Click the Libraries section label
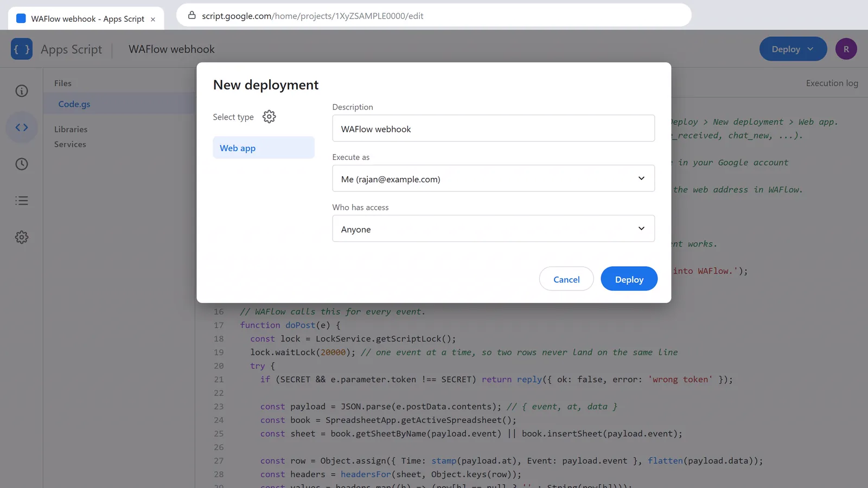This screenshot has height=488, width=868. [71, 130]
